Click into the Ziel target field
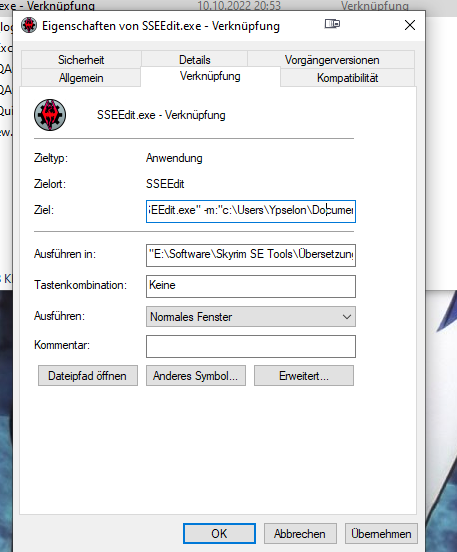 [251, 211]
